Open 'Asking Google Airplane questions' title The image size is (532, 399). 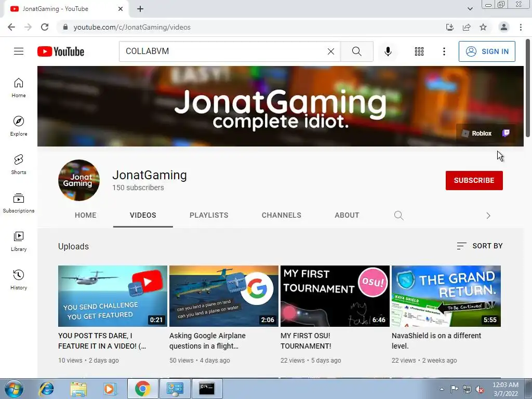(207, 341)
